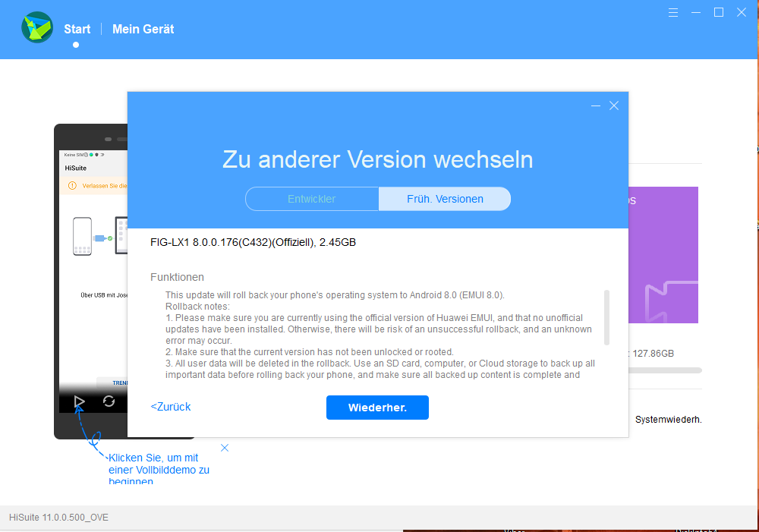Close the Zu anderer Version wechseln dialog
The width and height of the screenshot is (759, 532).
[x=614, y=105]
